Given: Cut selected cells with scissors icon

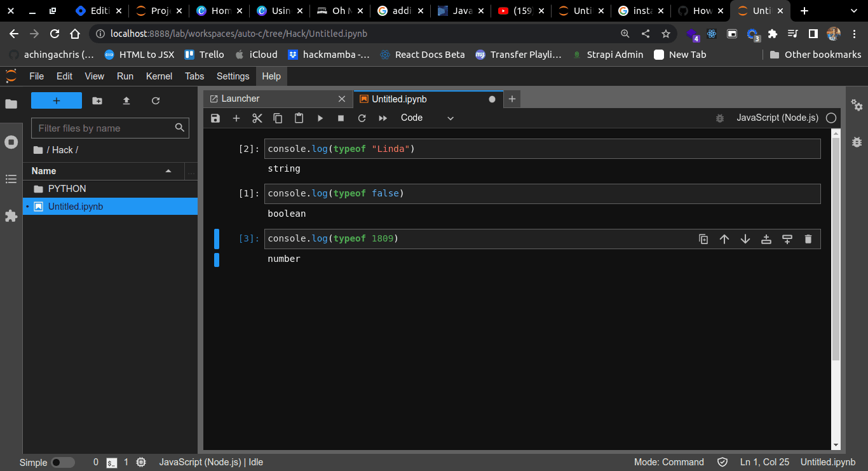Looking at the screenshot, I should coord(257,118).
